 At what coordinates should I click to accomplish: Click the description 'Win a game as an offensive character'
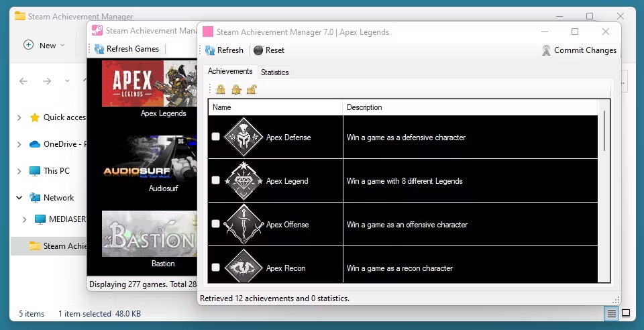407,225
